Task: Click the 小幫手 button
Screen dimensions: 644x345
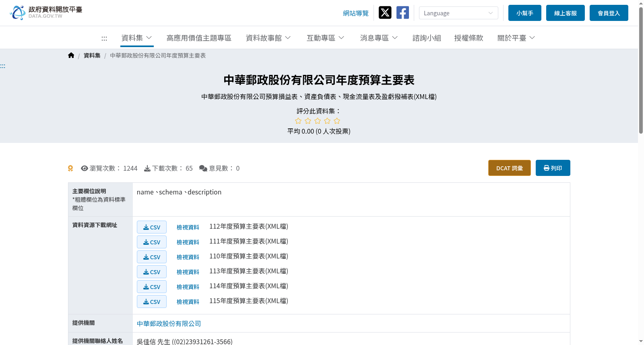Action: pos(525,13)
